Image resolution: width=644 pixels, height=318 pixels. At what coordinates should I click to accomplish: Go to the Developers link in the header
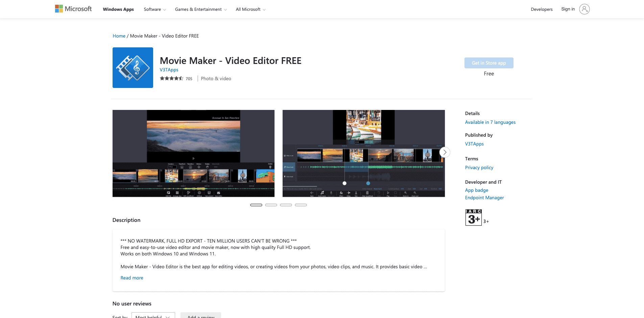tap(542, 9)
